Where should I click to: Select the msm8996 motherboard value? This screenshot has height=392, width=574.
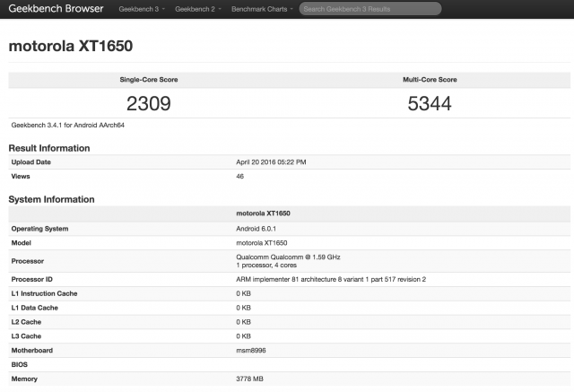click(251, 351)
